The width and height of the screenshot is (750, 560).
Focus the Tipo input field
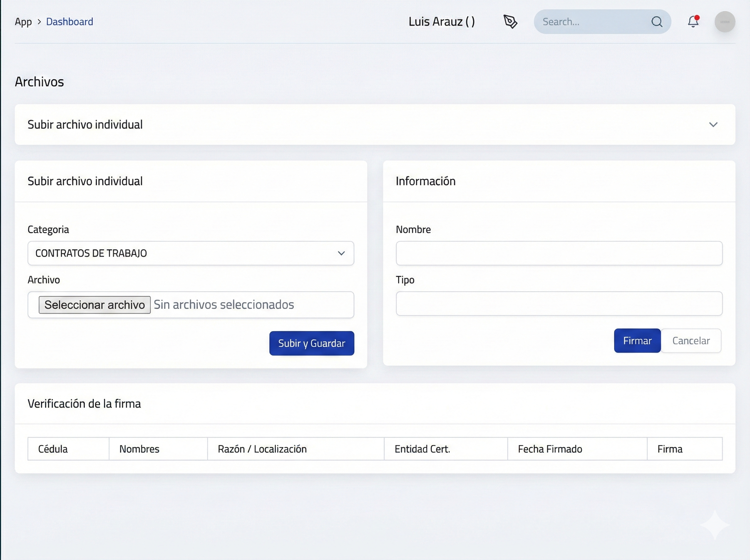tap(559, 304)
